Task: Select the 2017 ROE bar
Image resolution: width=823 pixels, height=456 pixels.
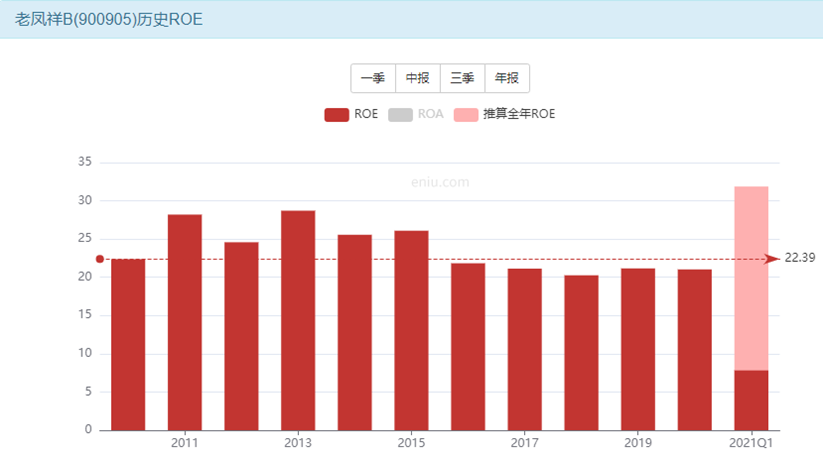Action: pos(524,349)
